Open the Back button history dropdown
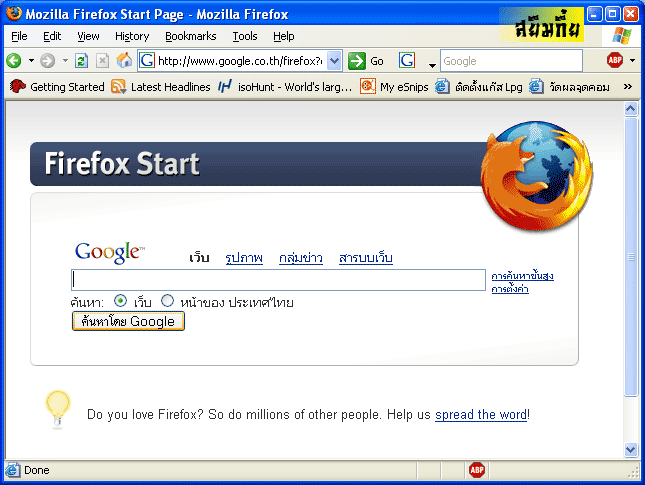 31,61
